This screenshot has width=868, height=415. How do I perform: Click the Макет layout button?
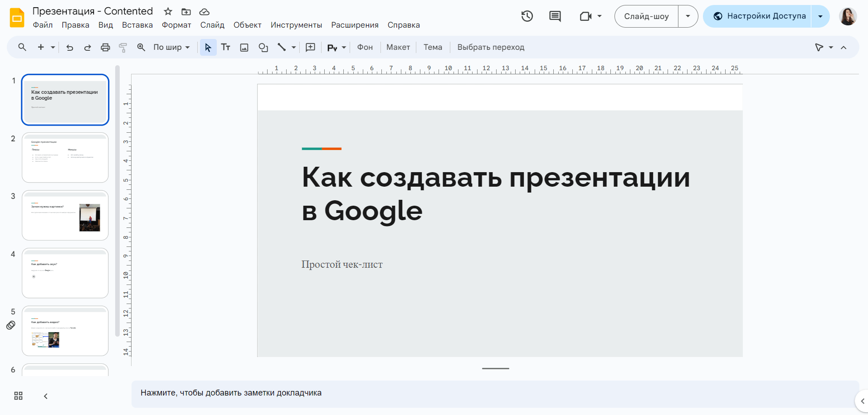(398, 47)
